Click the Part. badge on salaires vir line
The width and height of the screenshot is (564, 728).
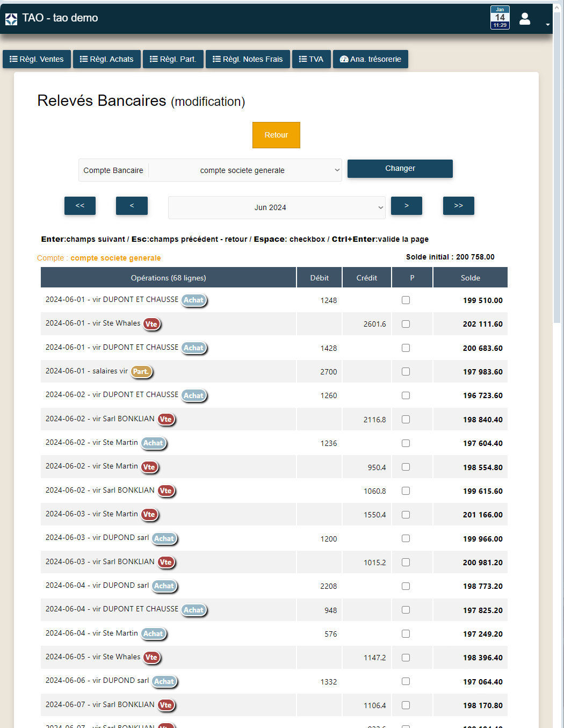point(141,371)
